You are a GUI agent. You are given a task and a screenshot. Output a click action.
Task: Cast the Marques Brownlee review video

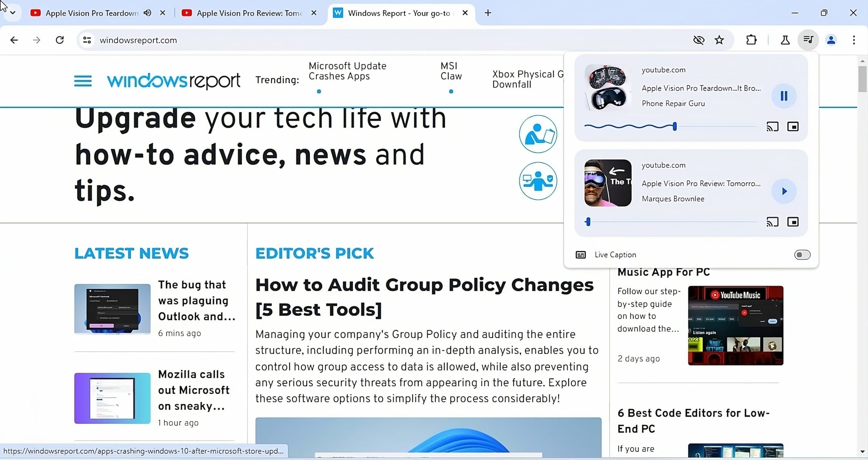(772, 222)
